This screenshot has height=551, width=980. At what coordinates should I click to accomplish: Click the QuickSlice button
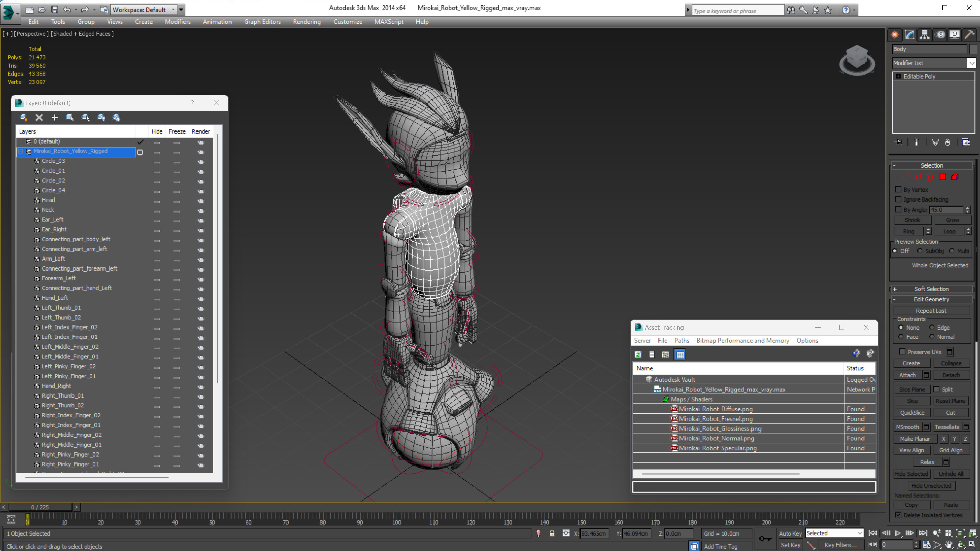click(x=912, y=413)
